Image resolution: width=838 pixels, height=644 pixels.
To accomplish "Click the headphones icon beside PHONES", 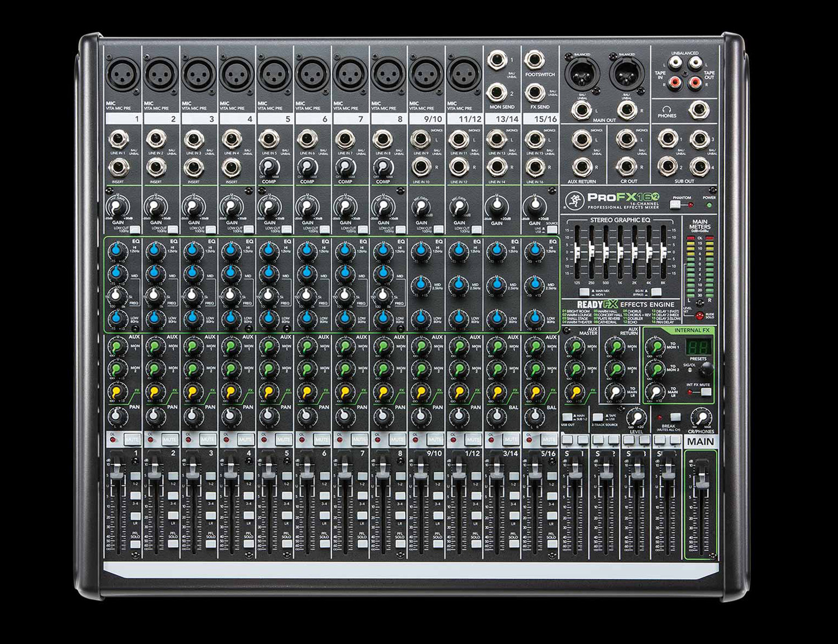I will pyautogui.click(x=666, y=109).
